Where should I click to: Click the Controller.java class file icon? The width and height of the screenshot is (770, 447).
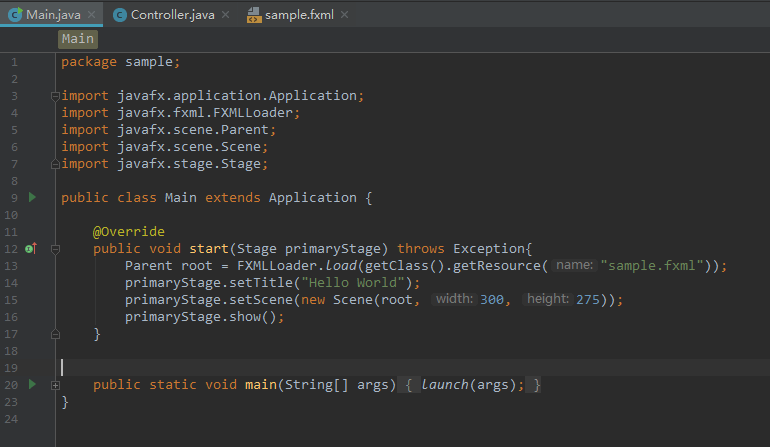coord(120,15)
